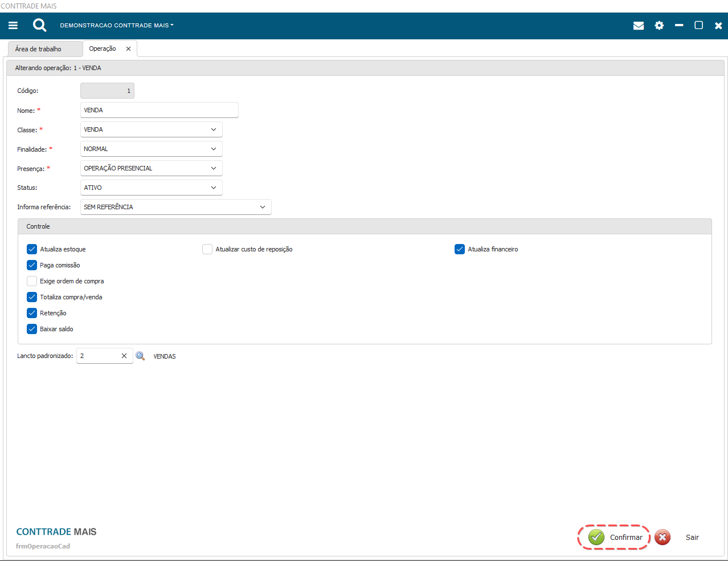Viewport: 728px width, 561px height.
Task: Open the messages envelope icon
Action: coord(639,26)
